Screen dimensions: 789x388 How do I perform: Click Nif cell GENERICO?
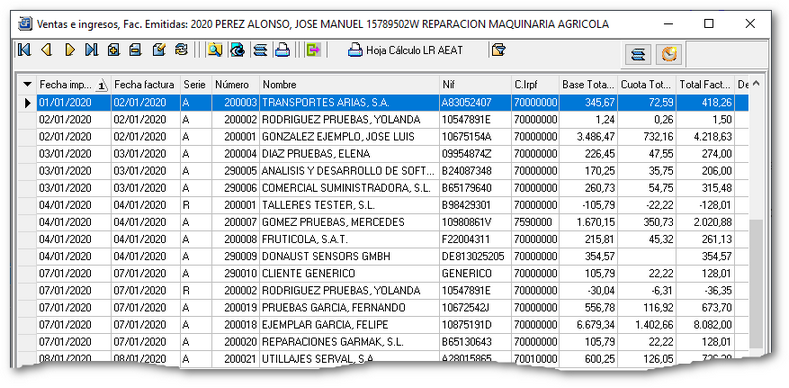tap(475, 274)
